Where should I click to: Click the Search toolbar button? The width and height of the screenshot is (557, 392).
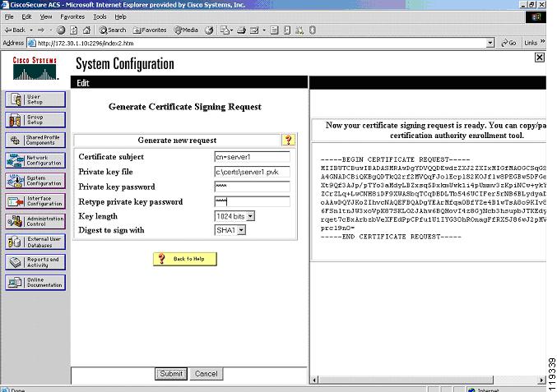(113, 30)
